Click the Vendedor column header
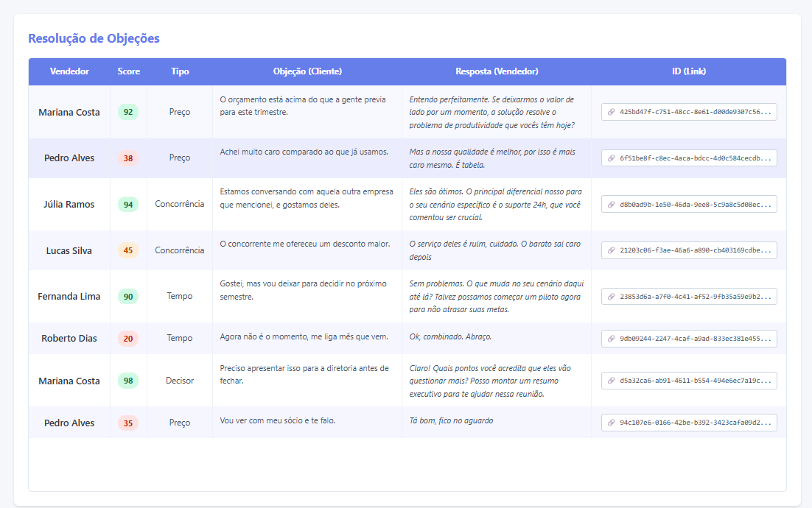Screen dimensions: 812x508 pyautogui.click(x=69, y=71)
